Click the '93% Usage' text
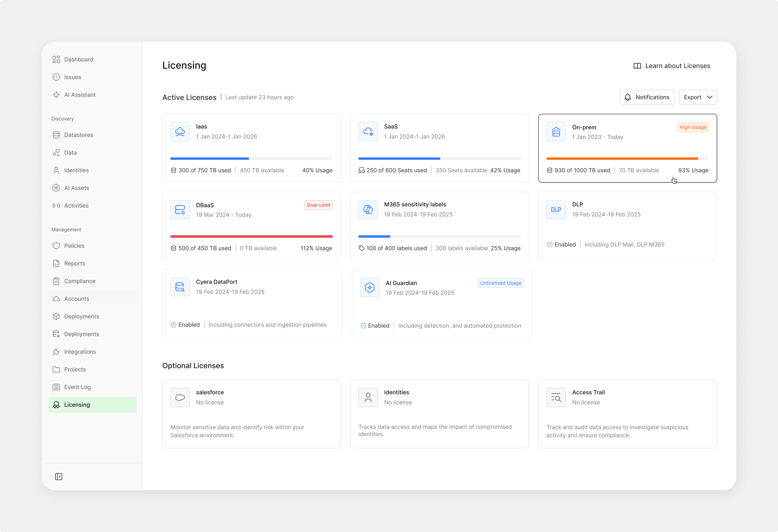Screen dimensions: 778x532 pyautogui.click(x=693, y=170)
